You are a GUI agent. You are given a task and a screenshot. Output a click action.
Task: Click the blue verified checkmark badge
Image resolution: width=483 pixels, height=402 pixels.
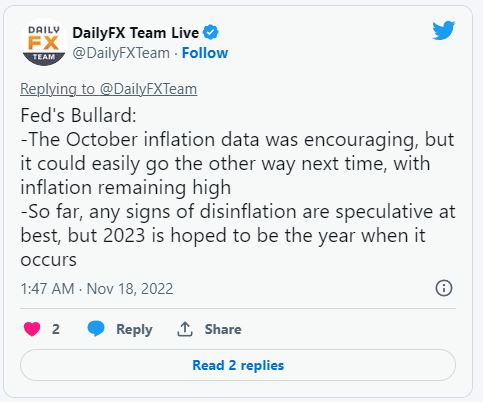211,33
